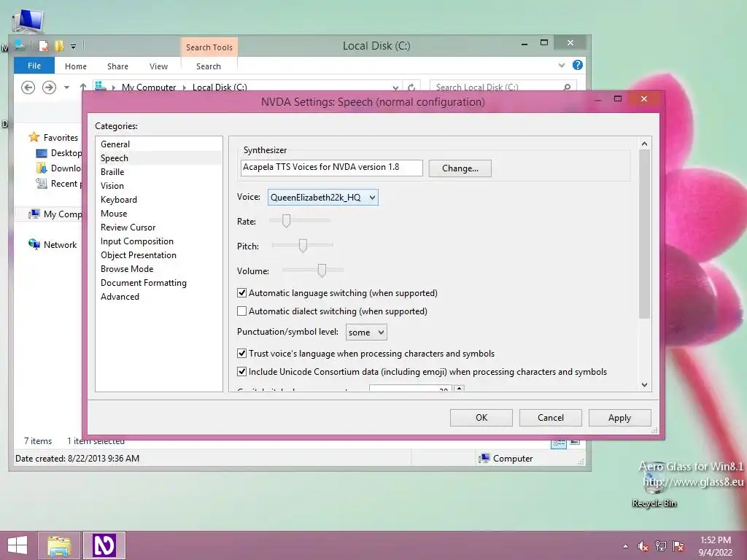Viewport: 747px width, 560px height.
Task: Click Search Tools contextual tab
Action: (x=209, y=47)
